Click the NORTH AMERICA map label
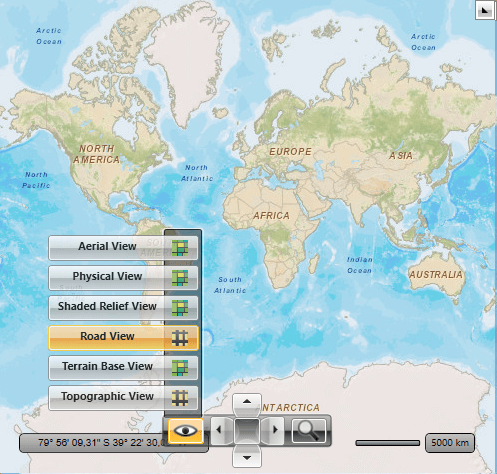 (x=97, y=154)
